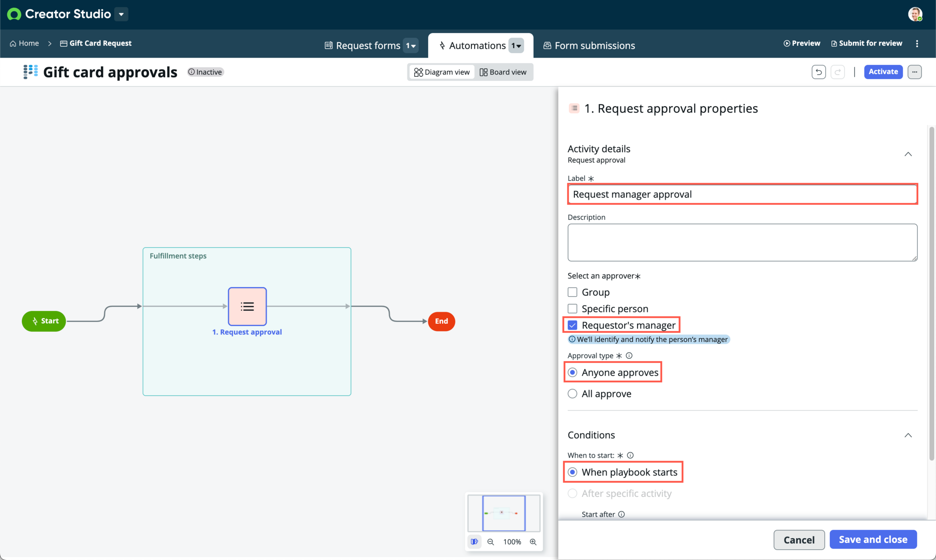Select the All approve radio button
This screenshot has height=560, width=936.
(x=572, y=393)
